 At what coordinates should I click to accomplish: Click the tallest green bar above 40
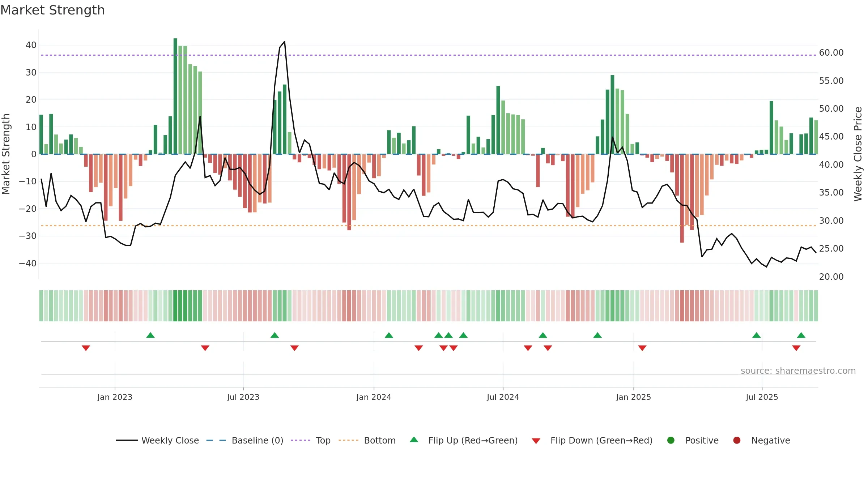coord(175,96)
